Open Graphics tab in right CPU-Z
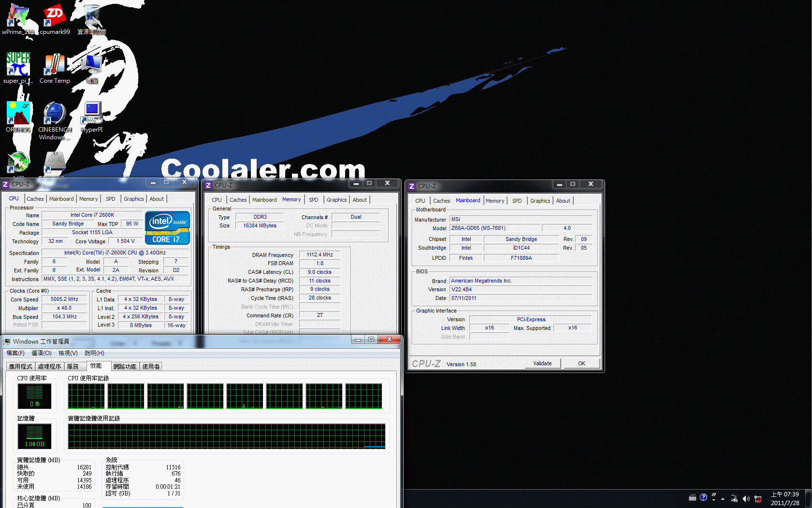812x508 pixels. 540,201
